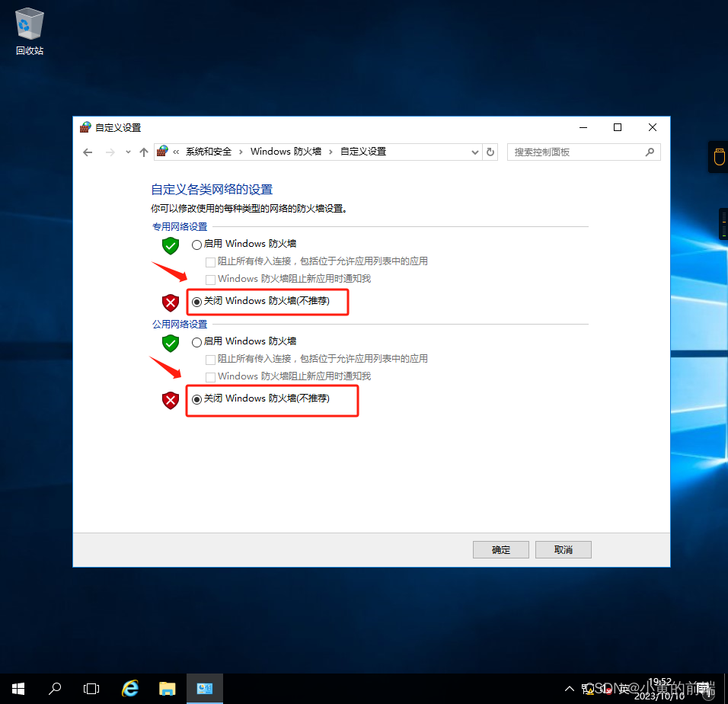Open Windows 防火墙 breadcrumb
The height and width of the screenshot is (704, 728).
[x=286, y=152]
